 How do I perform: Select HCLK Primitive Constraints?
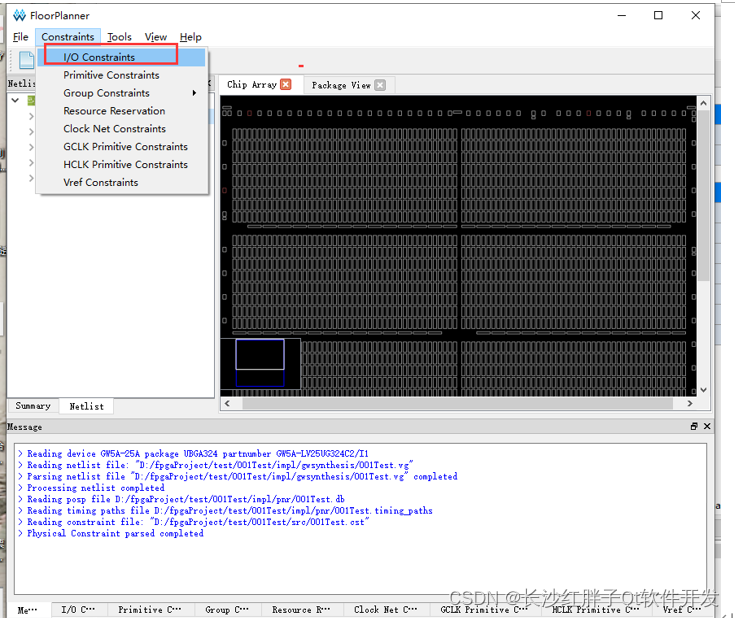tap(121, 164)
